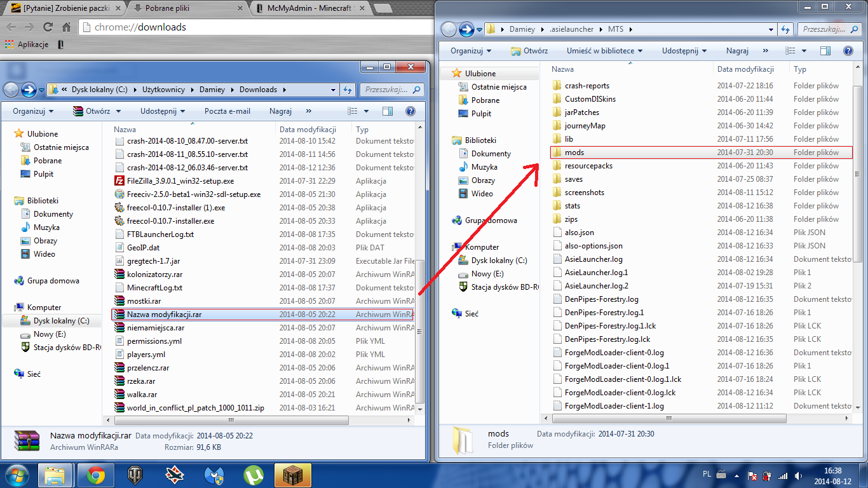Switch to Chrome from the taskbar
Viewport: 868px width, 488px height.
pos(96,475)
